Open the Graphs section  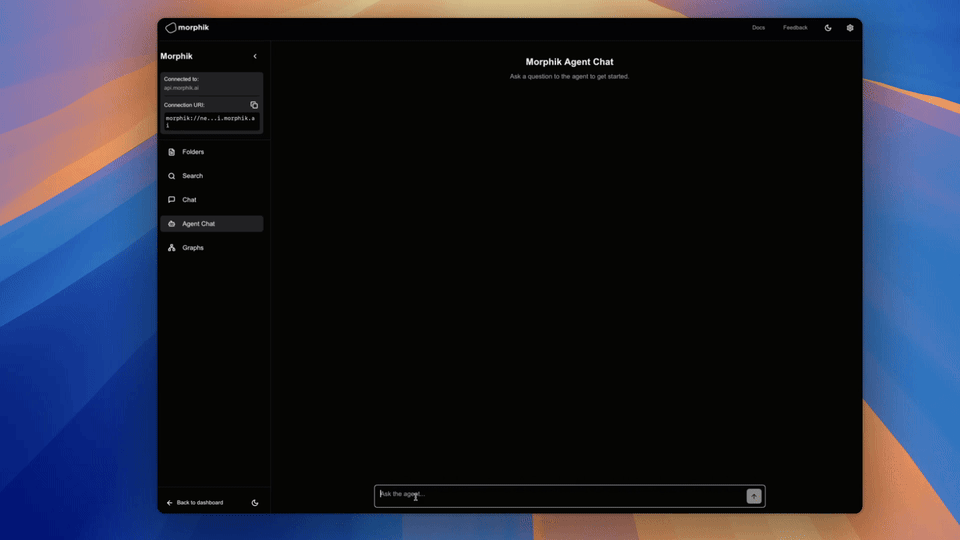(212, 247)
